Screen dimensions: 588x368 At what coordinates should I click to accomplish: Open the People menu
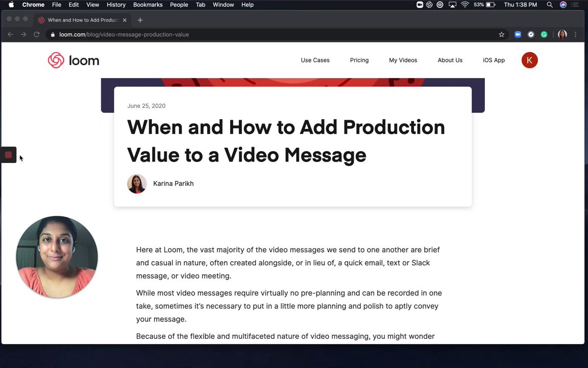point(179,5)
